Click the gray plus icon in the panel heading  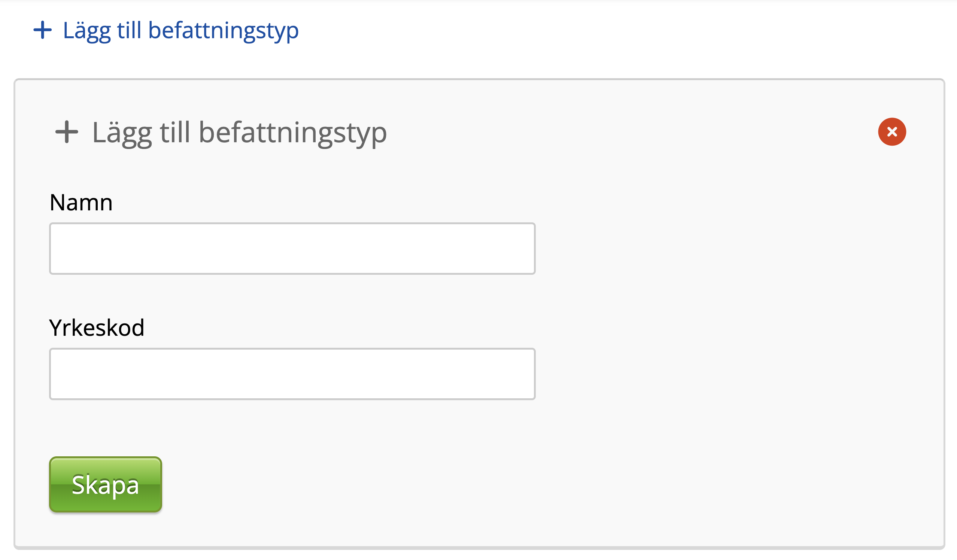(x=67, y=132)
